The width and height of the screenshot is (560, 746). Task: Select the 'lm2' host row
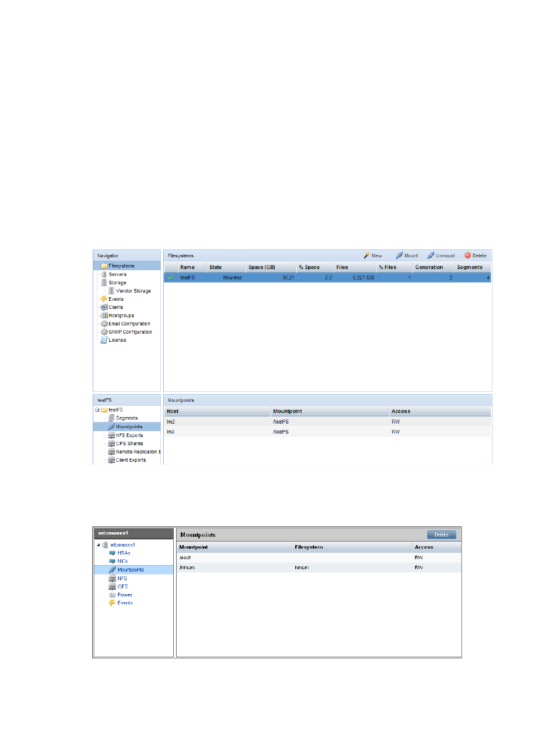327,422
